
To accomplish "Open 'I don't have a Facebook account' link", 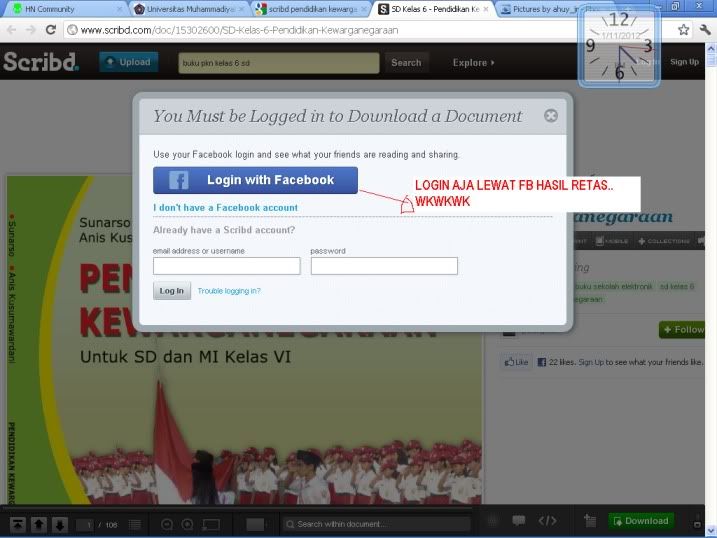I will tap(225, 208).
